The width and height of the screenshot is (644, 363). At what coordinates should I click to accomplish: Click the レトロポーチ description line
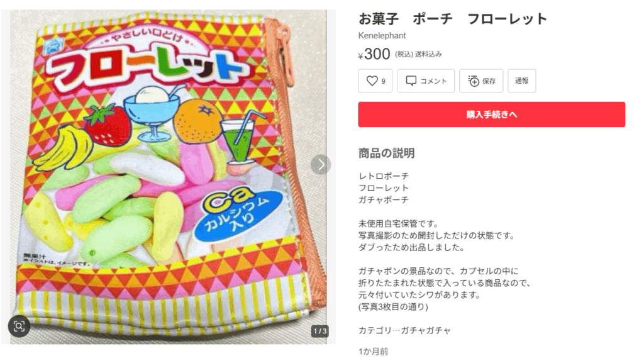pyautogui.click(x=384, y=176)
